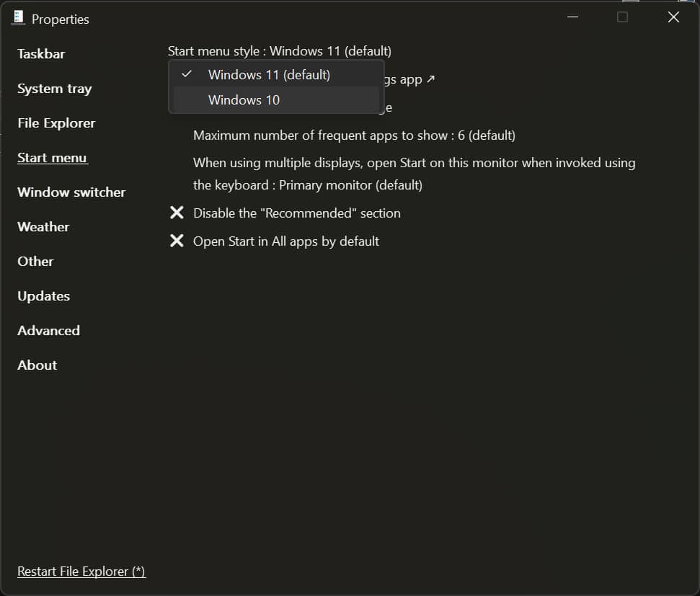Switch to the Advanced section
700x596 pixels.
48,330
